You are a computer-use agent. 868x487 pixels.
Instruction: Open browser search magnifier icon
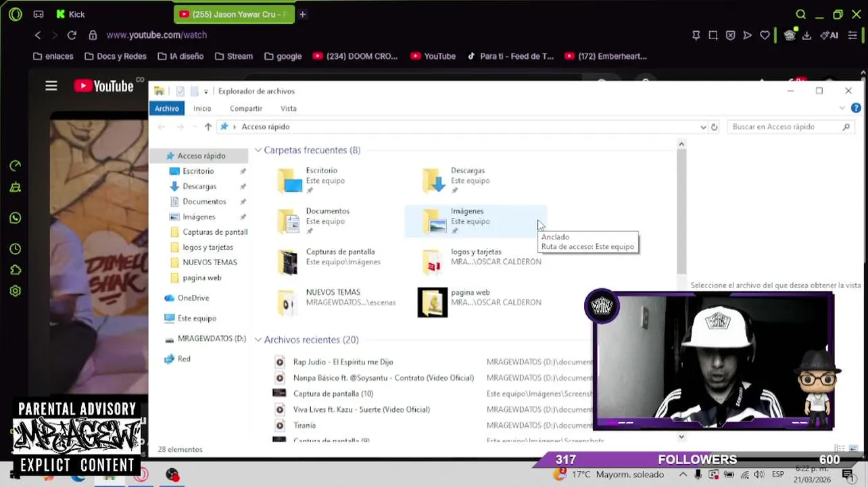[801, 14]
